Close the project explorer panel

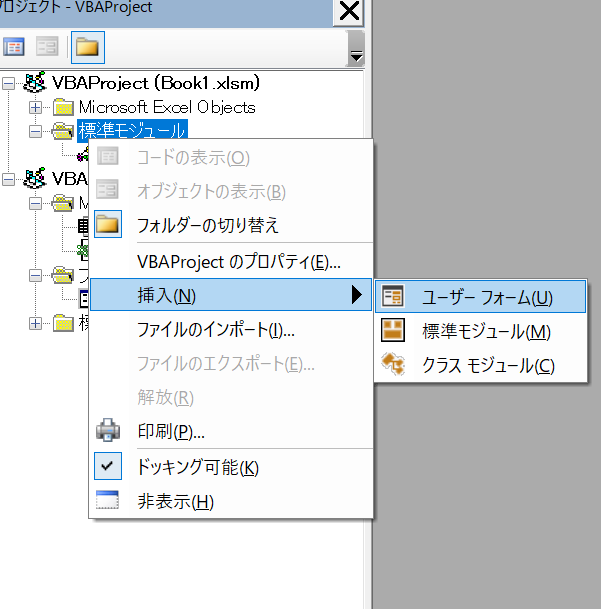[x=349, y=12]
